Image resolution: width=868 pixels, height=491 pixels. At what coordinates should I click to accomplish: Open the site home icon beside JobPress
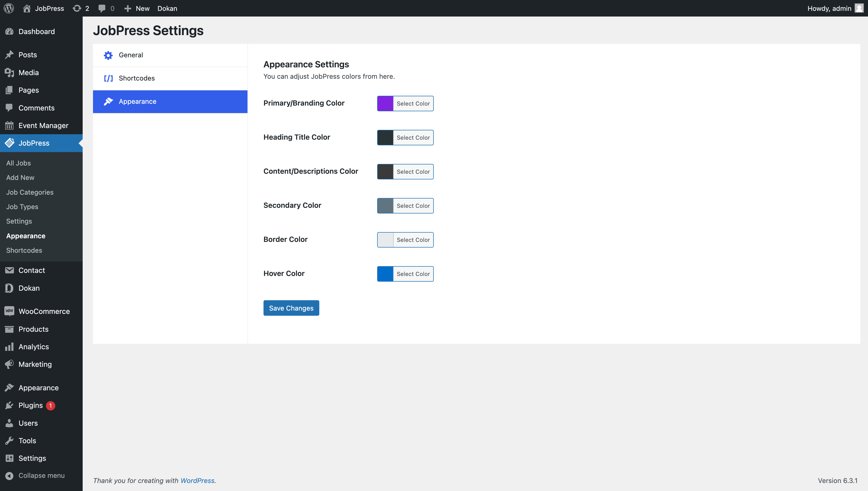(x=27, y=8)
